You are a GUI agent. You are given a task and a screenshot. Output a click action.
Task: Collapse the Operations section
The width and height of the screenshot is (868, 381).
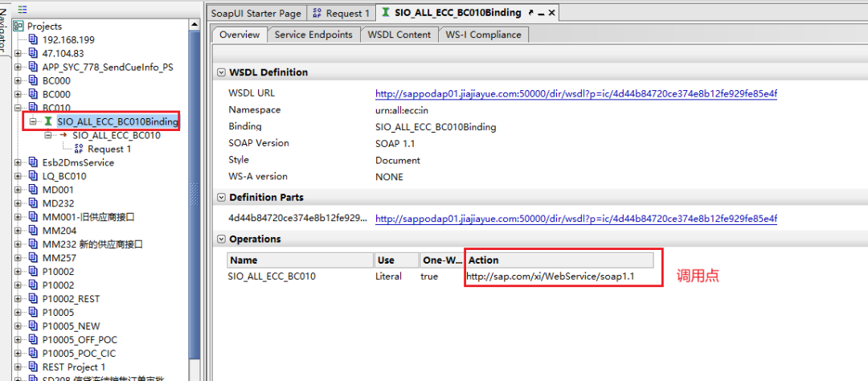pos(222,240)
